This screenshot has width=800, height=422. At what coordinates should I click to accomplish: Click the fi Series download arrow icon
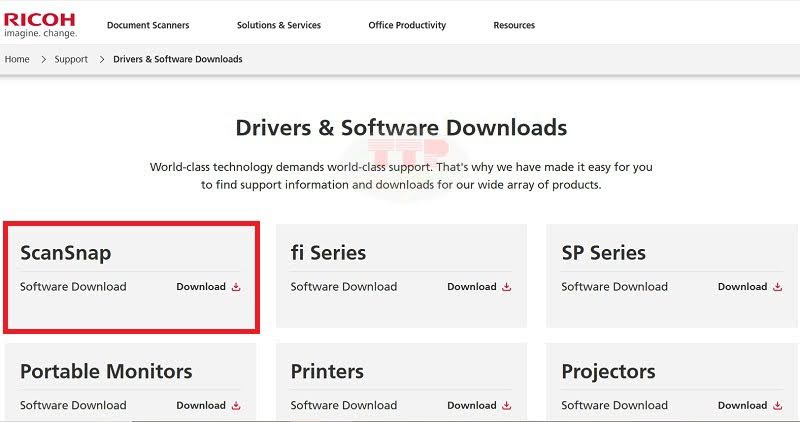point(506,287)
